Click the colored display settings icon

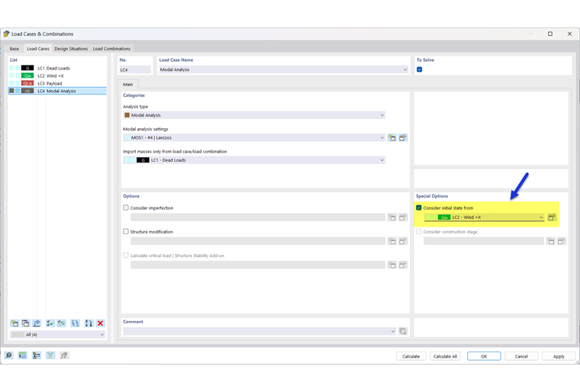click(37, 355)
